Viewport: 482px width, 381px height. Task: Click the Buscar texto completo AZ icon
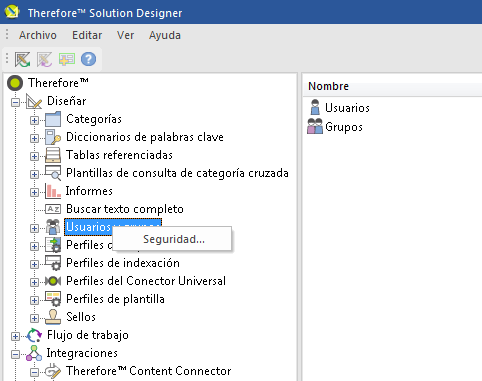tap(53, 209)
